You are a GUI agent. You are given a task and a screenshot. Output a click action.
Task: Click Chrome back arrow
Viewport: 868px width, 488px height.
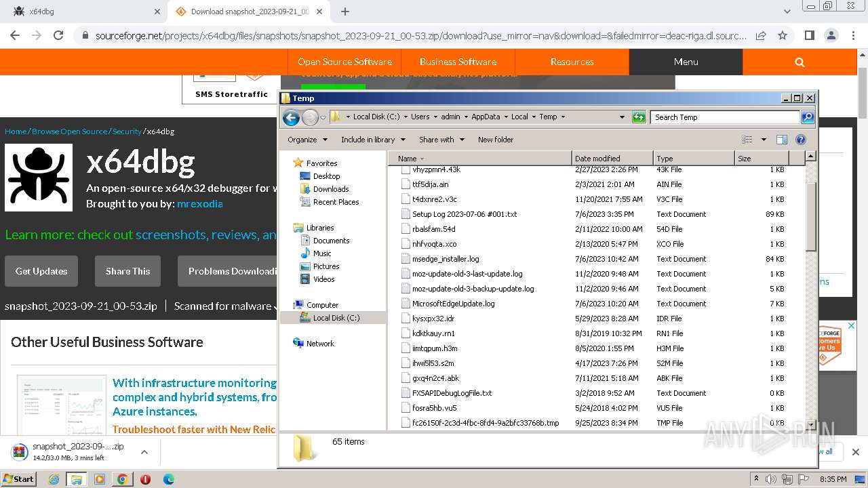point(16,35)
